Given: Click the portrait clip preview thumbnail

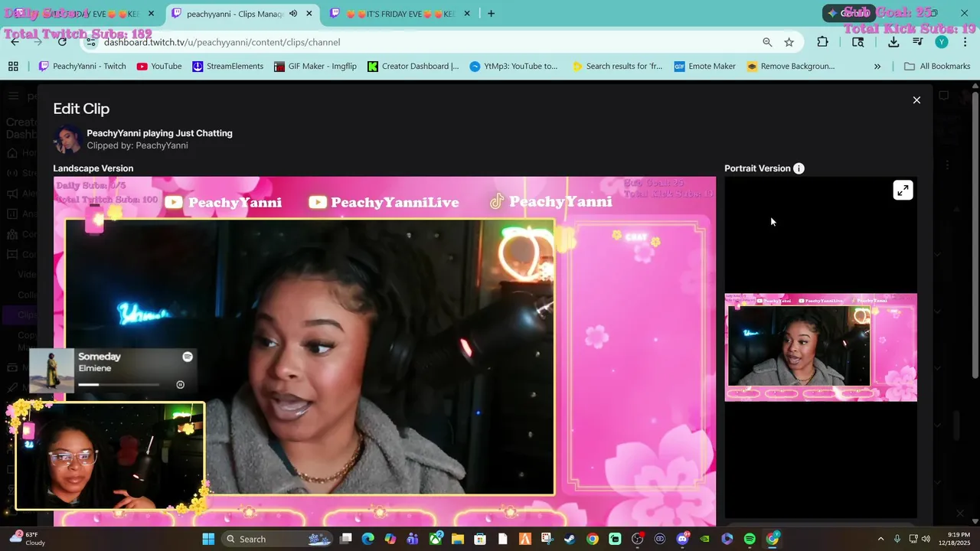Looking at the screenshot, I should (x=821, y=347).
